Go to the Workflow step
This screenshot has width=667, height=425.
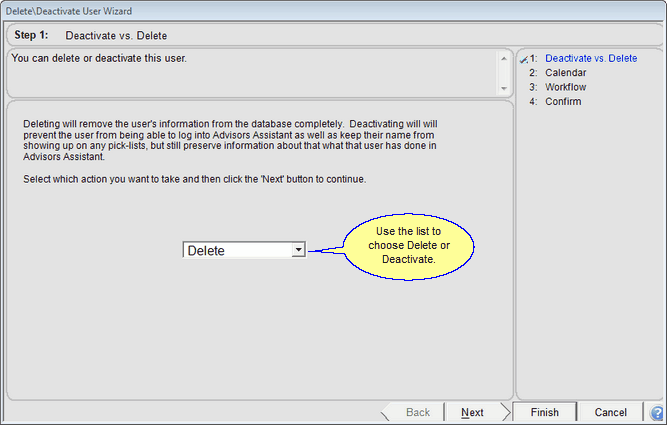pyautogui.click(x=565, y=87)
